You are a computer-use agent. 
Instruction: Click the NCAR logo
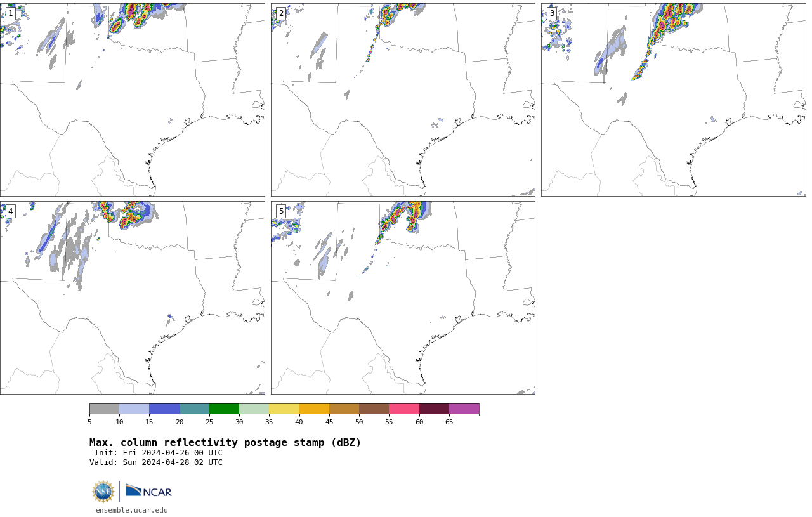148,491
